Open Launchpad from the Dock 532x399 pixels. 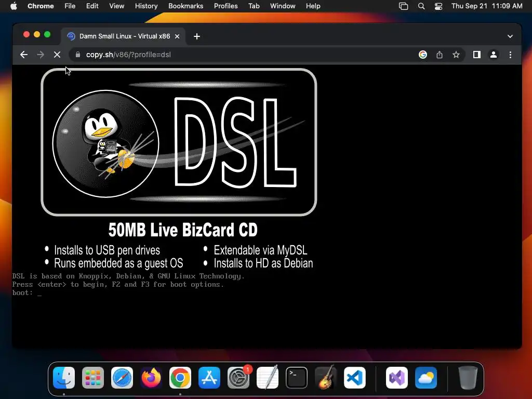(93, 378)
